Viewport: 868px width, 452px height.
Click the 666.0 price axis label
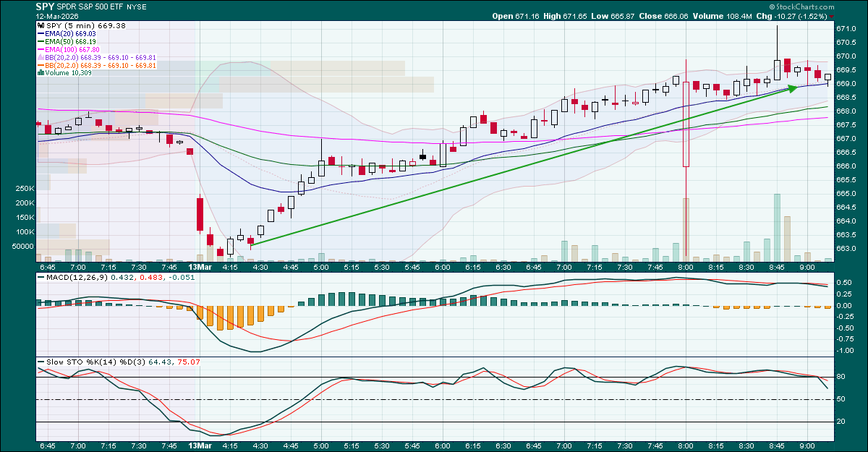pos(847,166)
